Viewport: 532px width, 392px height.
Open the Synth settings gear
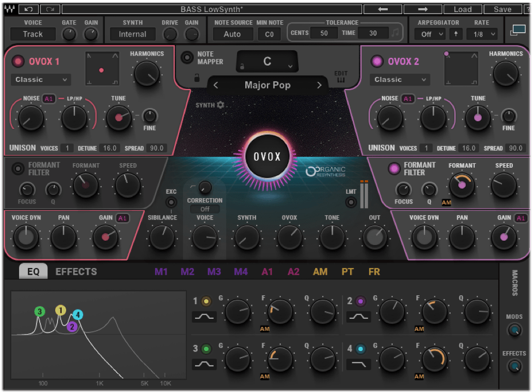(221, 105)
